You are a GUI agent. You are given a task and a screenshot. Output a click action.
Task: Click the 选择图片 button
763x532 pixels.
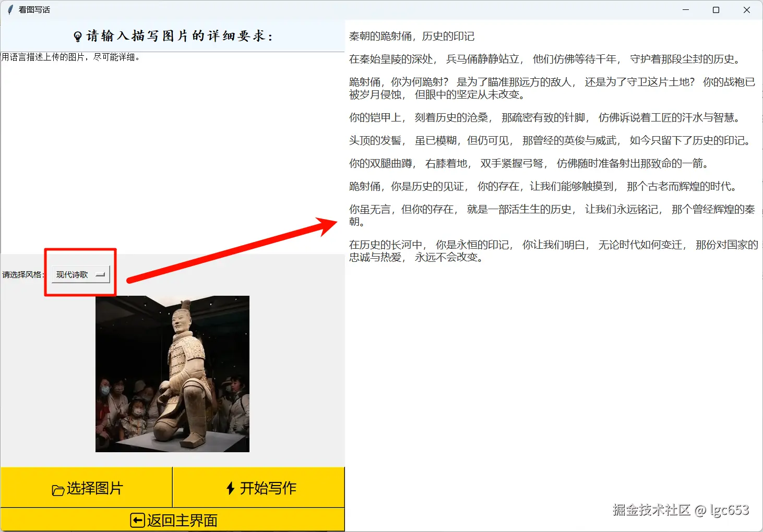87,488
